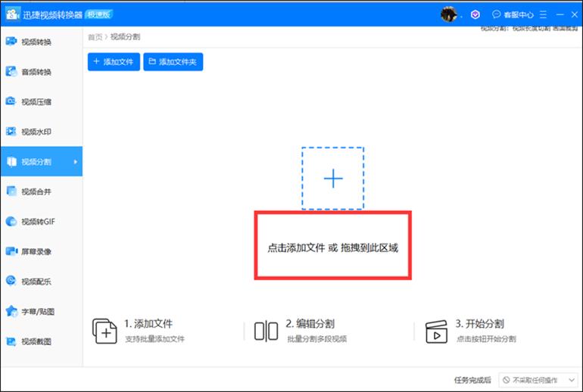Viewport: 583px width, 392px height.
Task: Click the 极速版 badge
Action: tap(99, 14)
